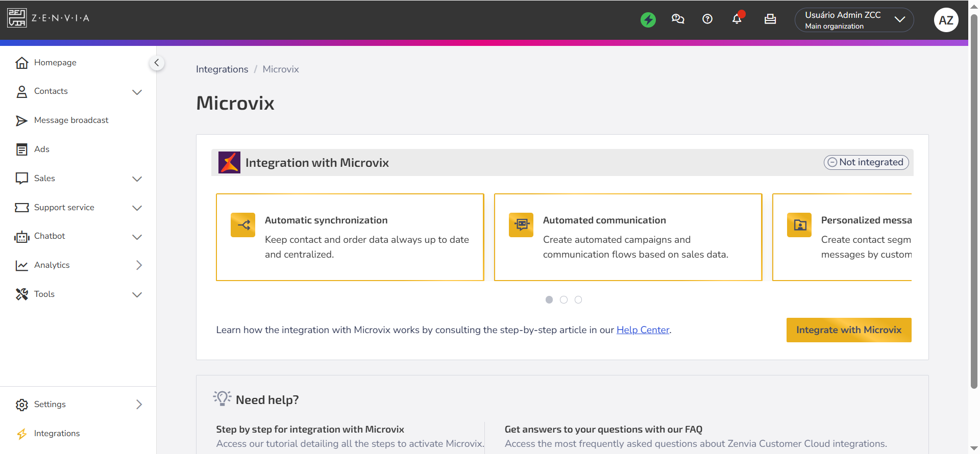The image size is (980, 454).
Task: Click the Microvix breadcrumb text
Action: (281, 69)
